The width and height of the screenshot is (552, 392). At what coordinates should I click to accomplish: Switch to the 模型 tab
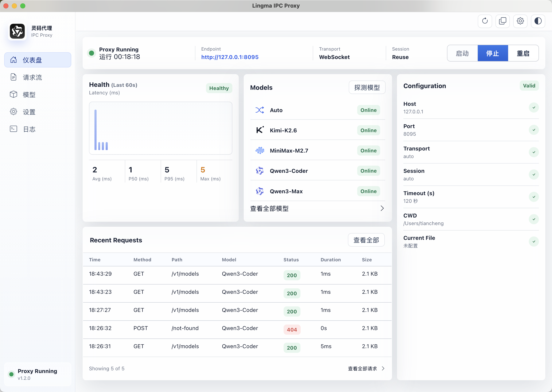coord(38,94)
